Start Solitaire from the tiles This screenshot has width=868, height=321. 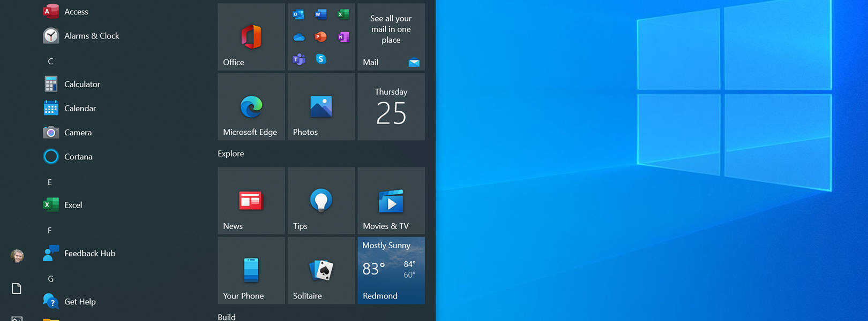(321, 270)
